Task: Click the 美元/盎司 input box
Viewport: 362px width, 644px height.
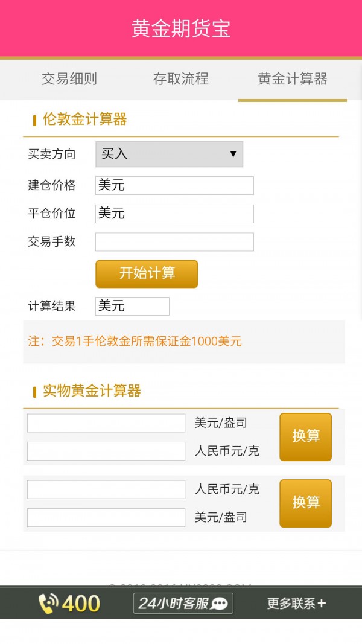Action: (106, 422)
